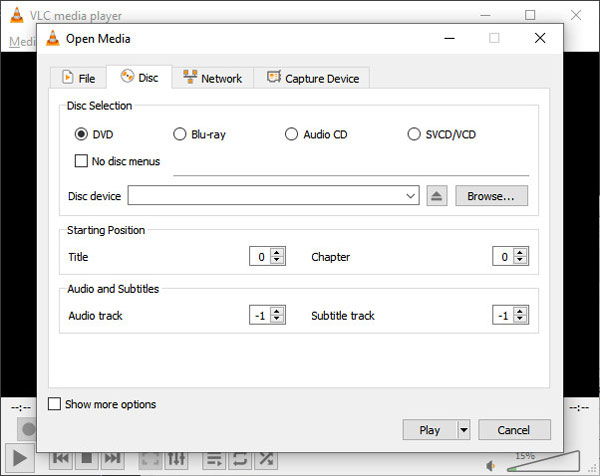Increase the Chapter value with up arrow
The height and width of the screenshot is (476, 600).
tap(520, 252)
